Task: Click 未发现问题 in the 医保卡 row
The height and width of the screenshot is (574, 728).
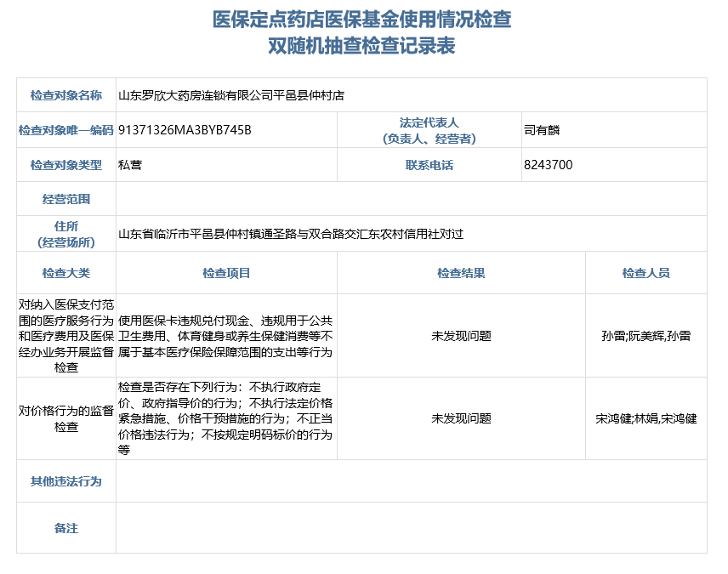Action: click(x=461, y=336)
